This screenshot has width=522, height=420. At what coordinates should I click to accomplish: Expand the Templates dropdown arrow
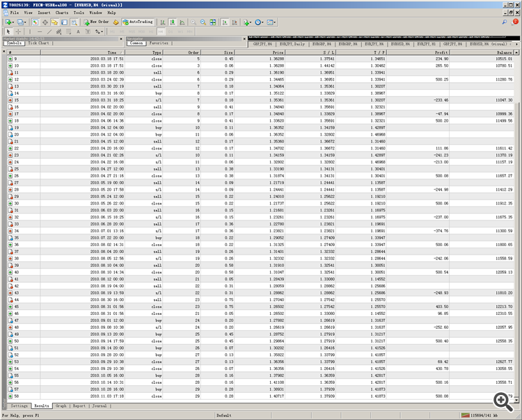click(x=274, y=23)
